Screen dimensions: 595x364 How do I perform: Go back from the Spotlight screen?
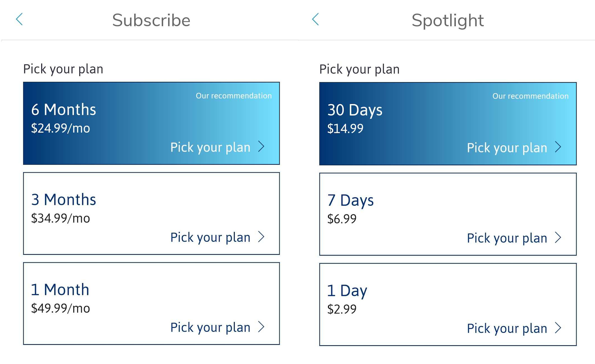coord(316,19)
